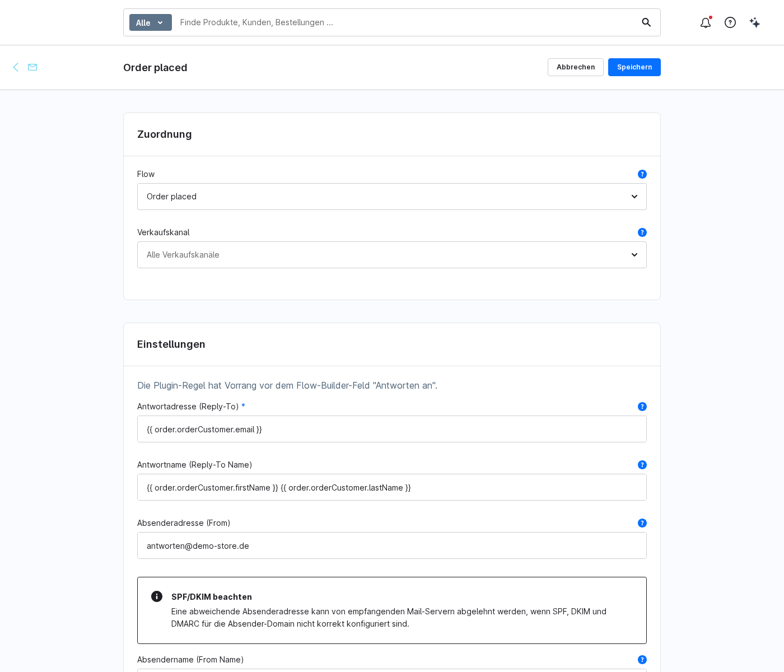Open the AI sparkle assistant icon

pyautogui.click(x=755, y=22)
